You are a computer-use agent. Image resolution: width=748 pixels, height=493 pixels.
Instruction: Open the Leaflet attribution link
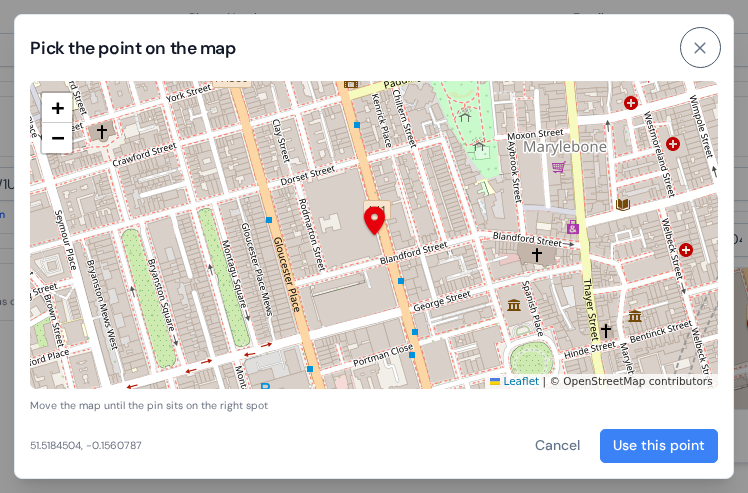pos(520,381)
